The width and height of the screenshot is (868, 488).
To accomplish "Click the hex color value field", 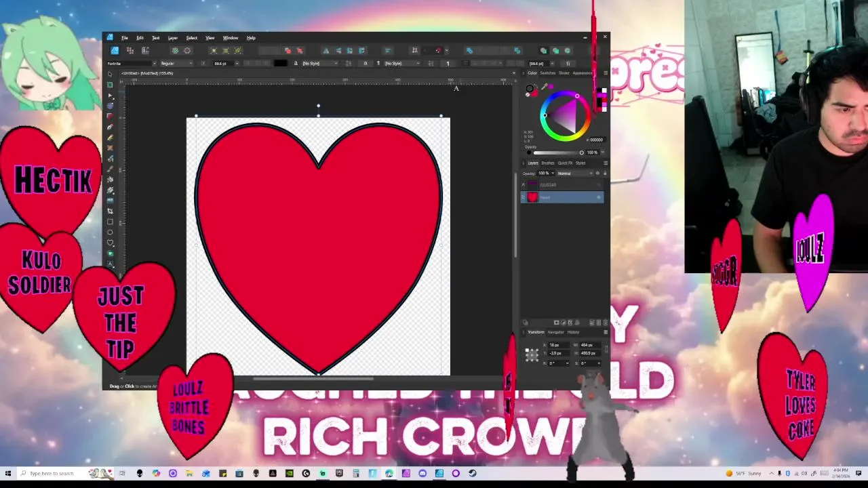I will (596, 140).
